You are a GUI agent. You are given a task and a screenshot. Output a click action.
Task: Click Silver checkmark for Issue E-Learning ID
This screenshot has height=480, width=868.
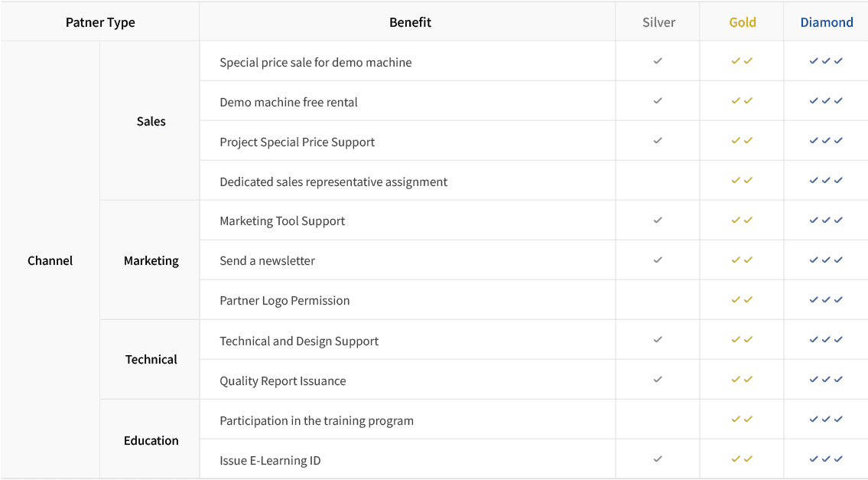tap(658, 459)
